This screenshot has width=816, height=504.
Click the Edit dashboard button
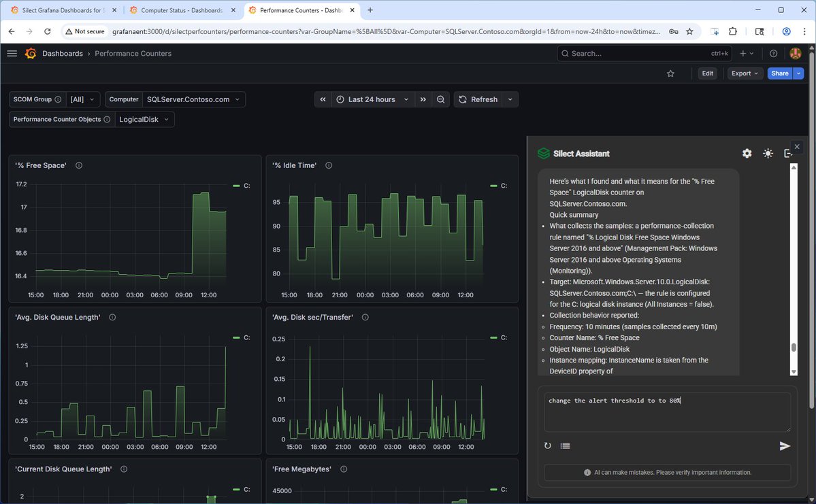pyautogui.click(x=707, y=73)
